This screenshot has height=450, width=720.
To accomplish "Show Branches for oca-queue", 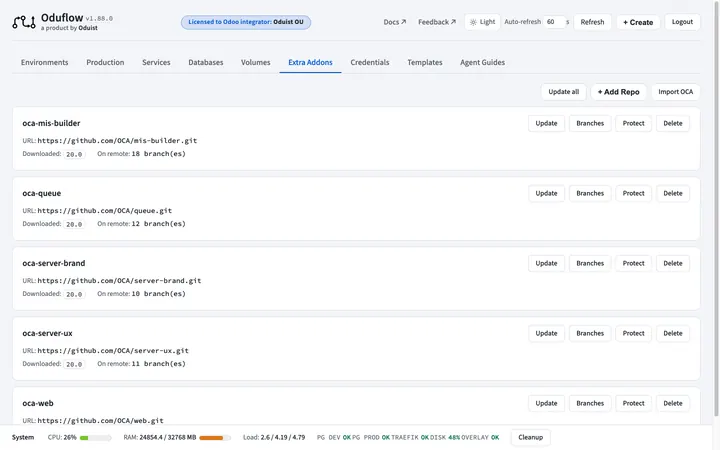I will [590, 193].
